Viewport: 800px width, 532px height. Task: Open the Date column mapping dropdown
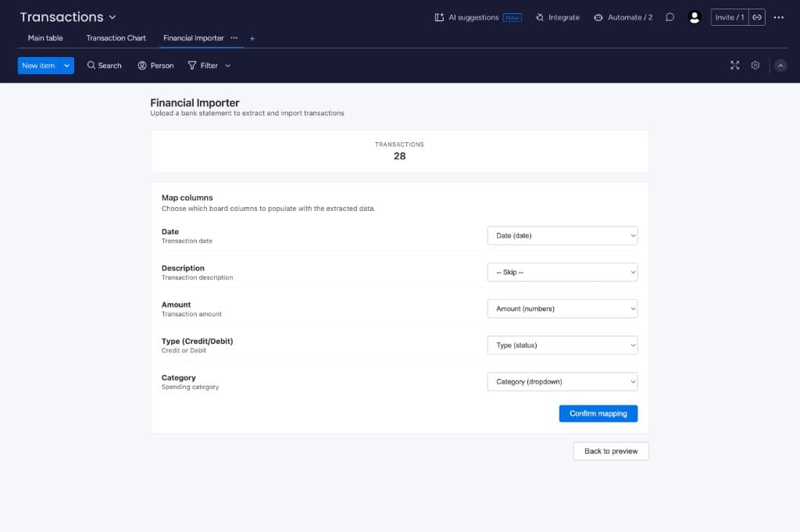click(562, 236)
